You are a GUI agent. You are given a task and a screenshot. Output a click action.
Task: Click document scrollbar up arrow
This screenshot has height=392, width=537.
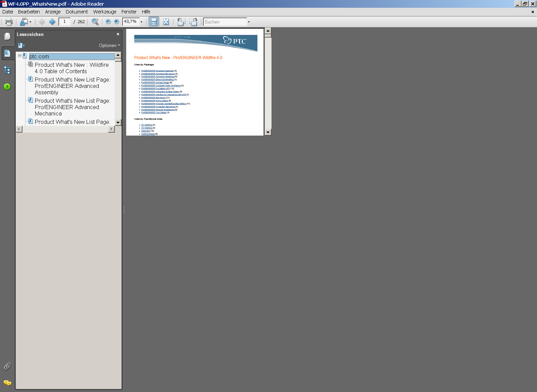point(268,31)
